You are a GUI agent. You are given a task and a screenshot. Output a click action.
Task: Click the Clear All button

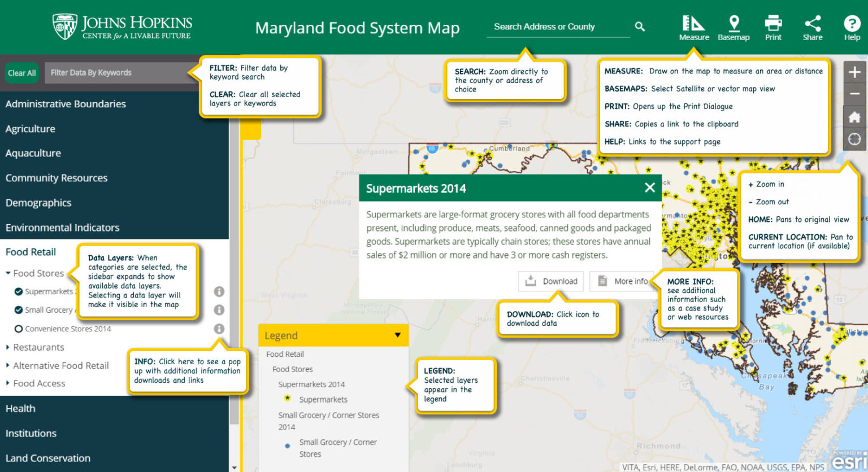click(21, 72)
